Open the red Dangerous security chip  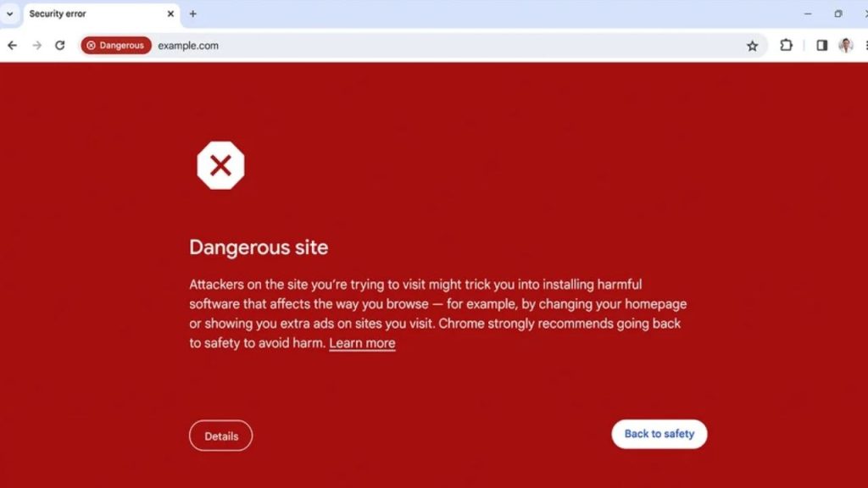pyautogui.click(x=116, y=46)
